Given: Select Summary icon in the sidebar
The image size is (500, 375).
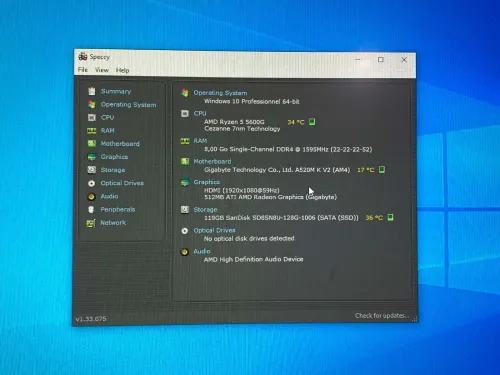Looking at the screenshot, I should pyautogui.click(x=92, y=91).
